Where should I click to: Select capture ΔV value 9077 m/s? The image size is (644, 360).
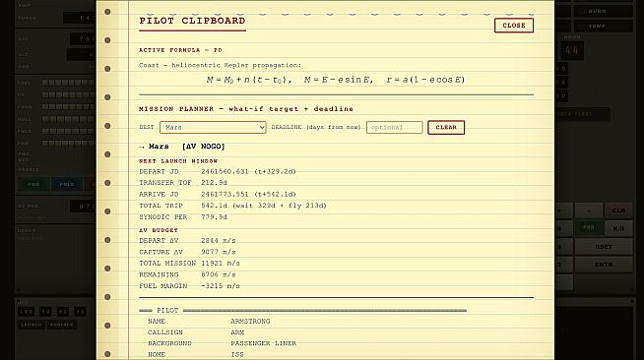point(219,252)
